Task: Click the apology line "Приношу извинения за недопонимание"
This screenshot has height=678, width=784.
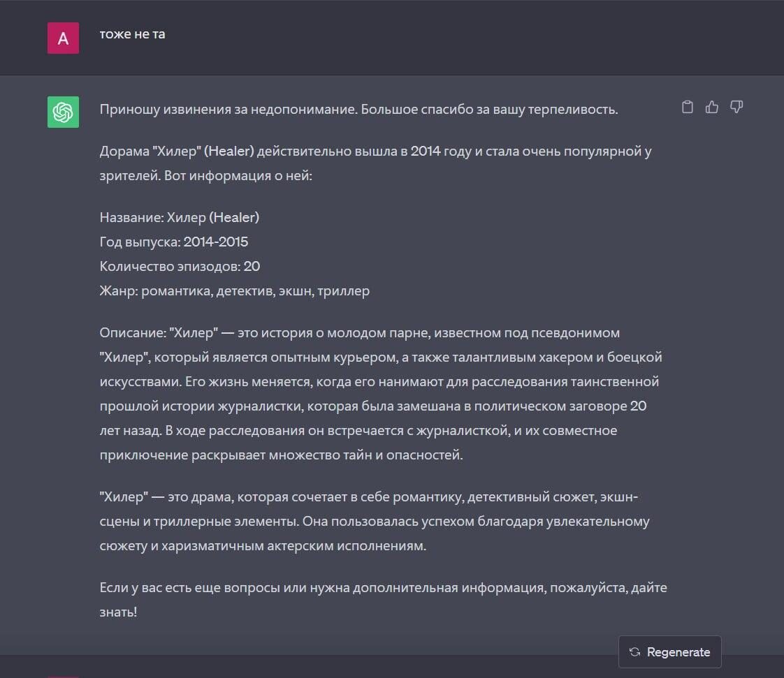Action: pos(229,110)
